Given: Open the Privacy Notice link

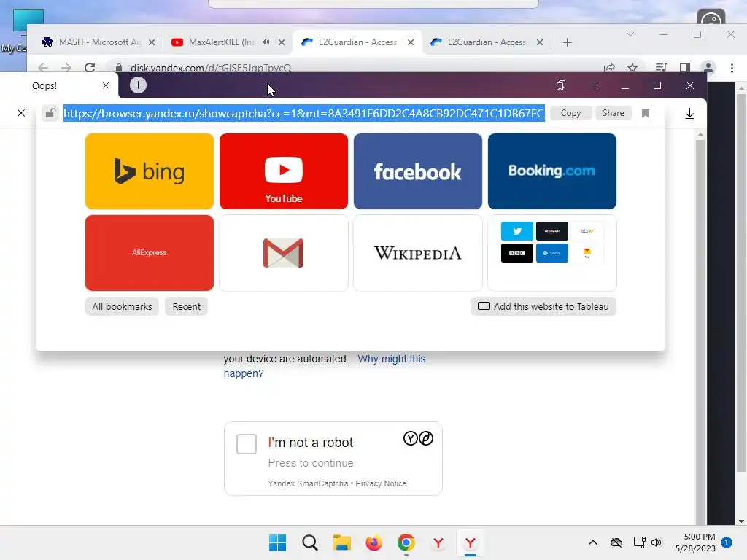Looking at the screenshot, I should tap(381, 483).
